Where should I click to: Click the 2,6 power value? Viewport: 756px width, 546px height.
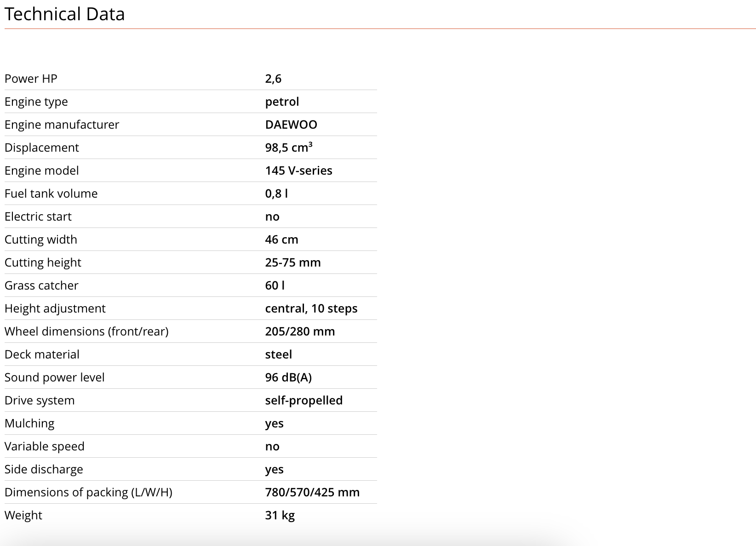coord(273,79)
